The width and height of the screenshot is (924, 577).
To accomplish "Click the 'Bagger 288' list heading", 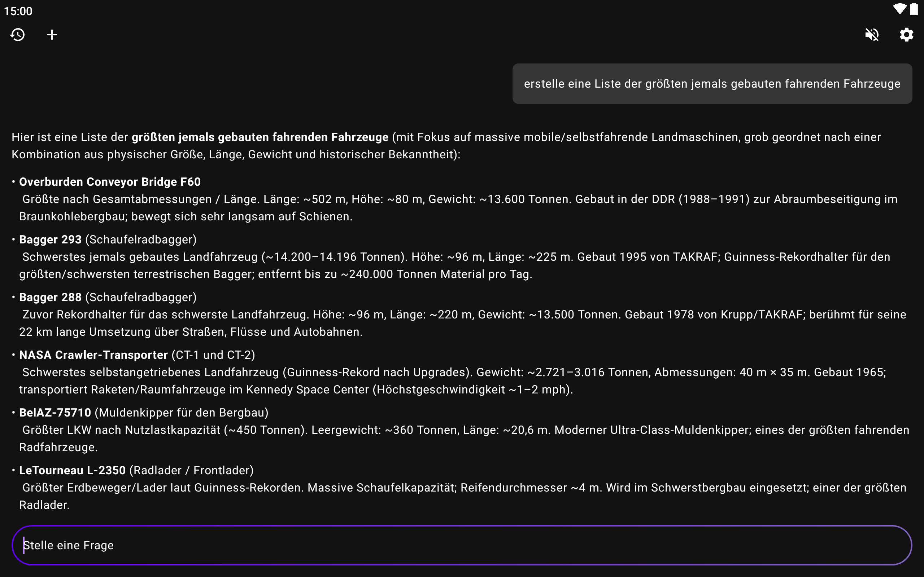I will [50, 297].
